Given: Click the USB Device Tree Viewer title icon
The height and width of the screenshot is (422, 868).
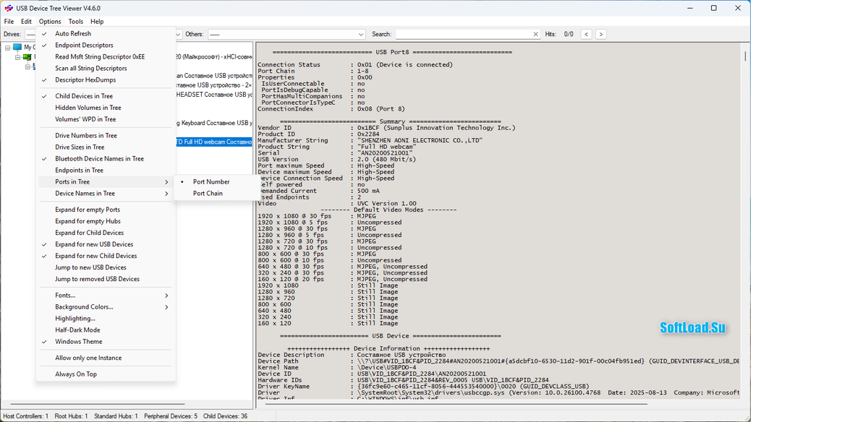Looking at the screenshot, I should tap(9, 8).
